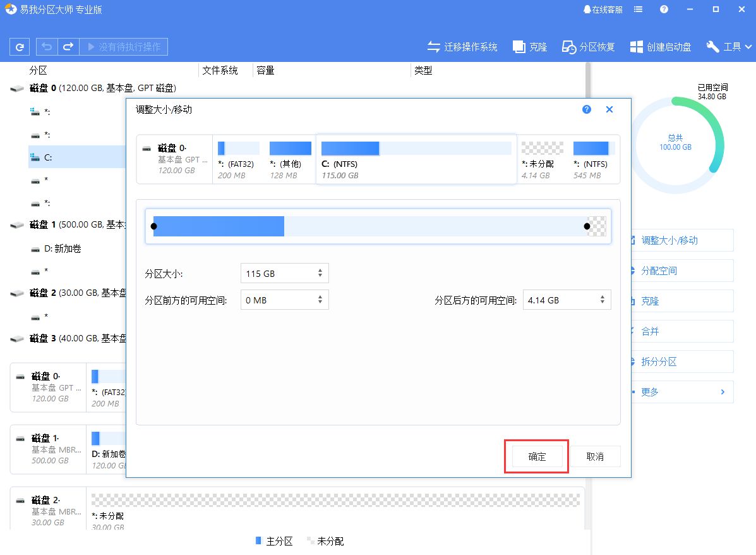Click the 主分区 legend entry
The height and width of the screenshot is (555, 756).
coord(274,542)
